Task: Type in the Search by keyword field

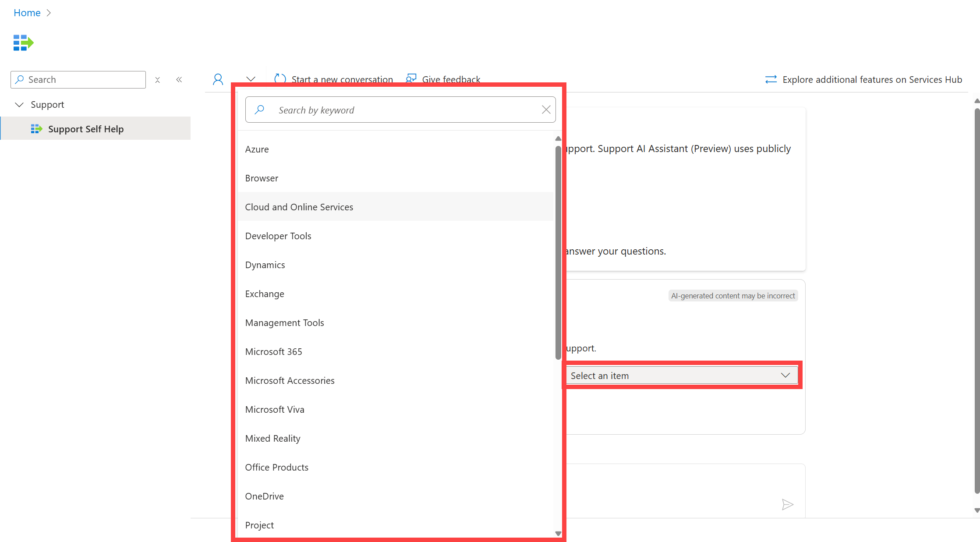Action: tap(400, 110)
